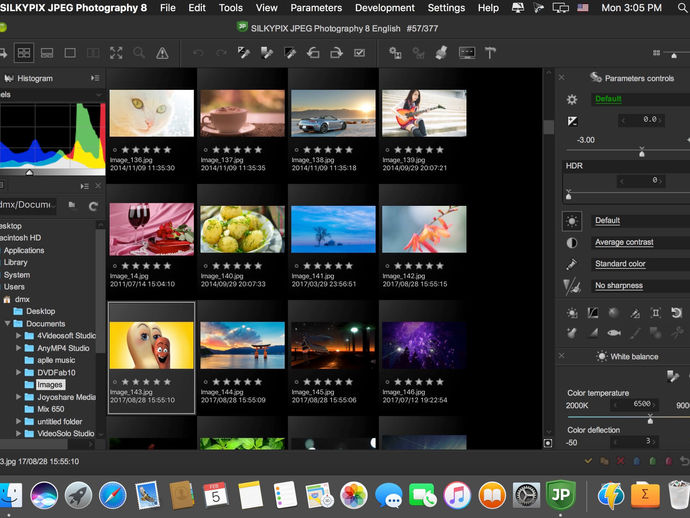The height and width of the screenshot is (518, 690).
Task: Click the gear icon beside Default taste
Action: 572,99
